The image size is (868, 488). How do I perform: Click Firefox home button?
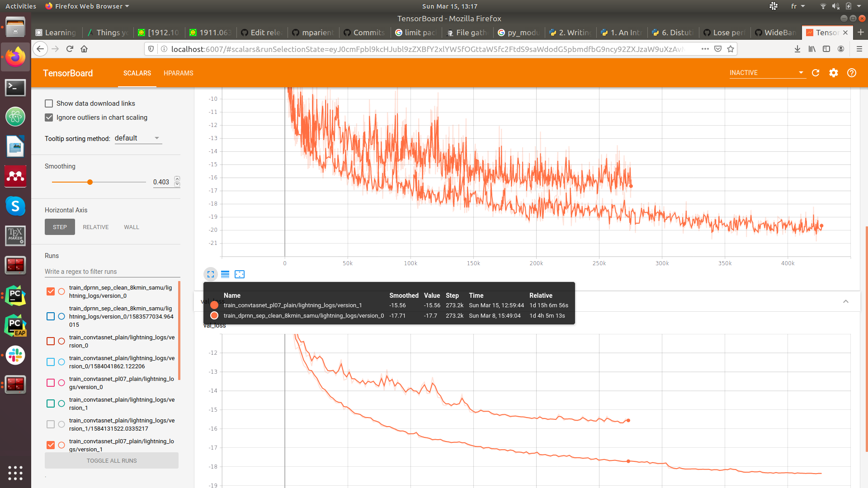84,49
